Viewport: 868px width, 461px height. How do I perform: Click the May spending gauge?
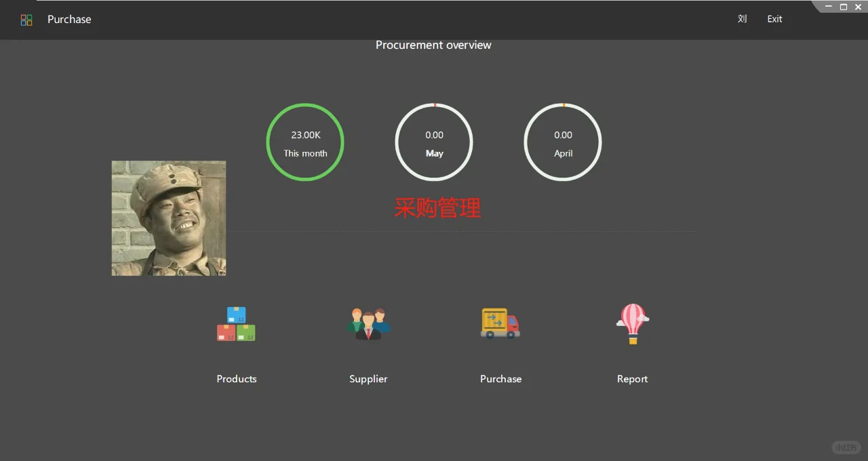point(434,142)
